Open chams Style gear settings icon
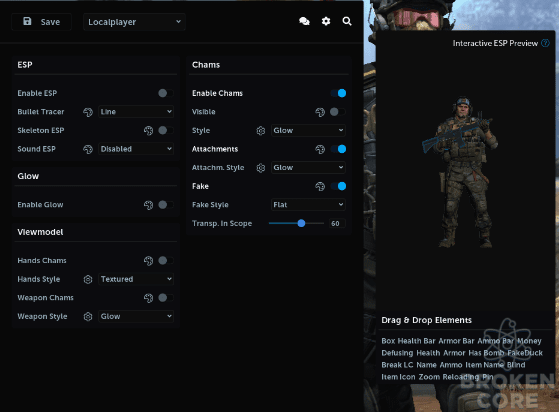 point(261,130)
